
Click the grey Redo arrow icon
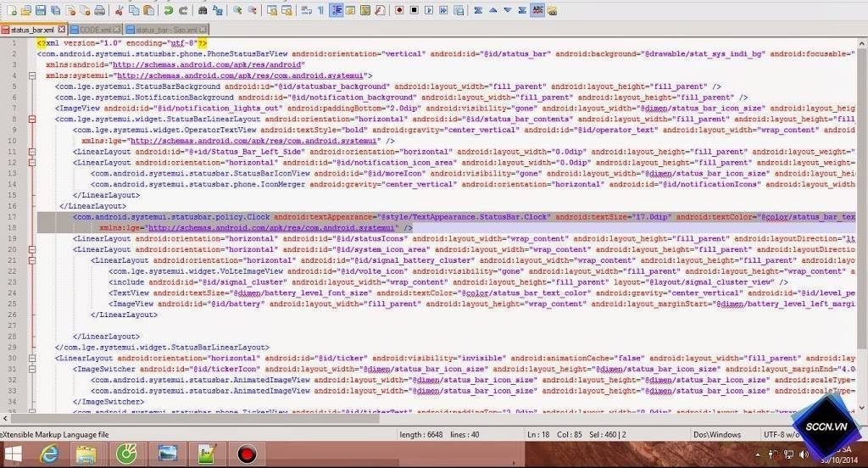point(183,10)
